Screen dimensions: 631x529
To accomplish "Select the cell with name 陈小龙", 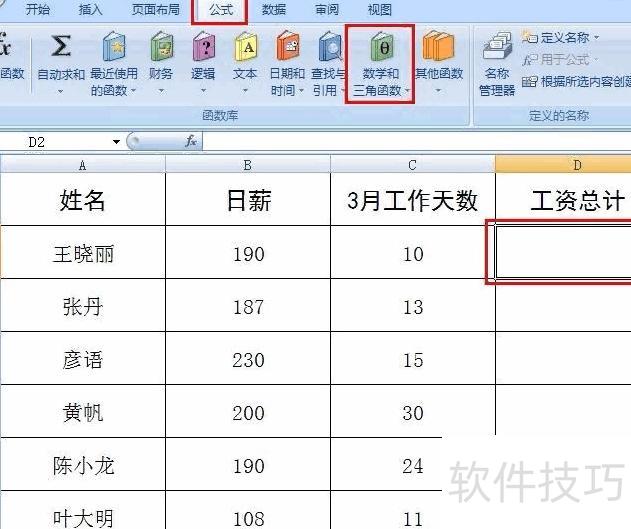I will click(82, 465).
